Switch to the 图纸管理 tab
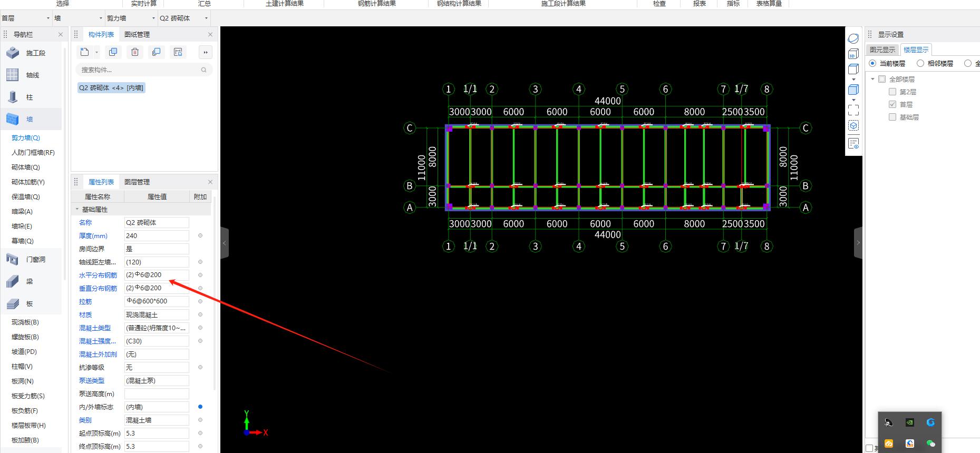 pyautogui.click(x=137, y=34)
